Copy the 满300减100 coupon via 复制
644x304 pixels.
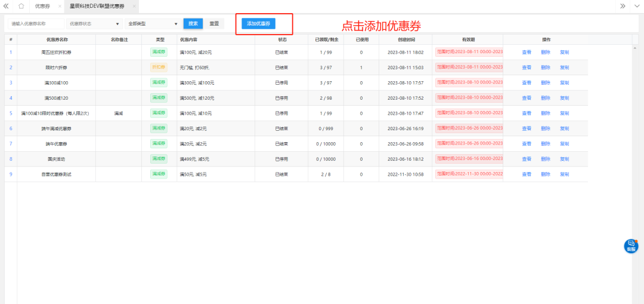click(x=564, y=83)
